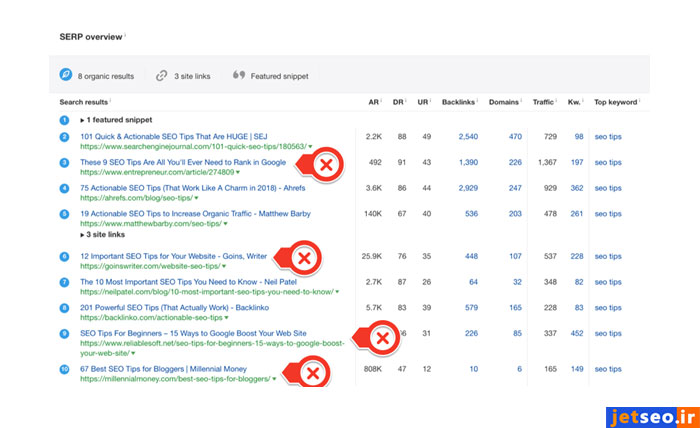The image size is (700, 428).
Task: Click 'seo tips' top keyword in Millennial Money row
Action: coord(608,369)
